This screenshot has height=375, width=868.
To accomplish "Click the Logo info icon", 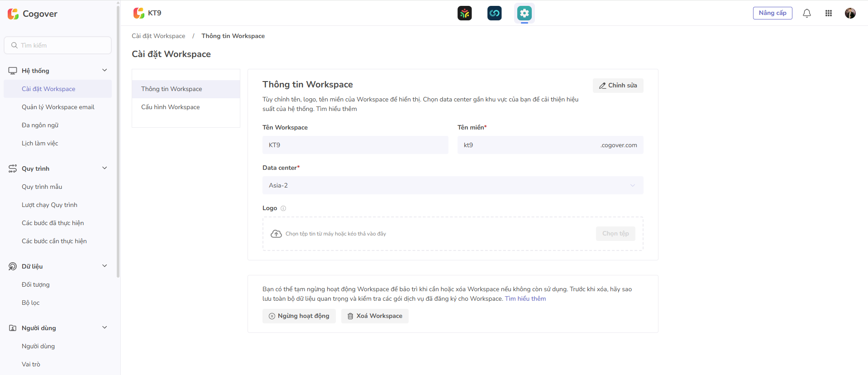I will [283, 208].
